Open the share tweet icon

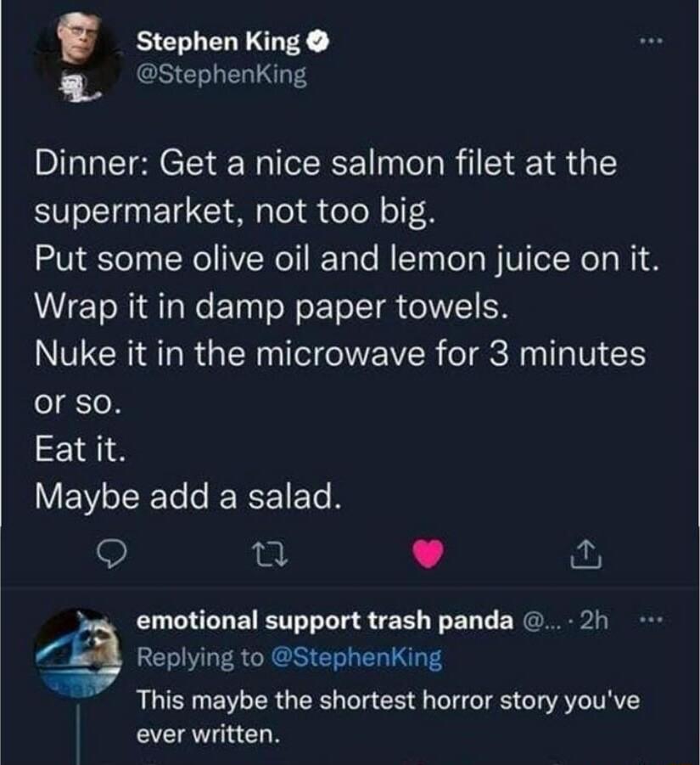(588, 552)
